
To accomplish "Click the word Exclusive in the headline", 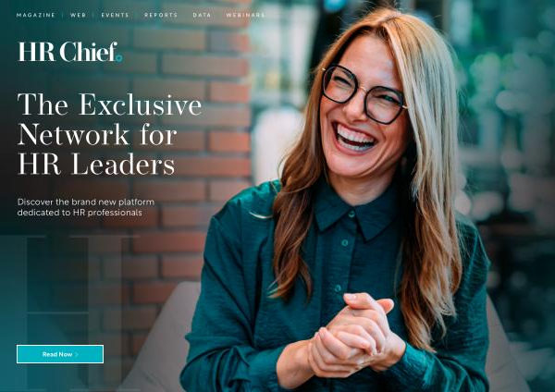I will 141,104.
